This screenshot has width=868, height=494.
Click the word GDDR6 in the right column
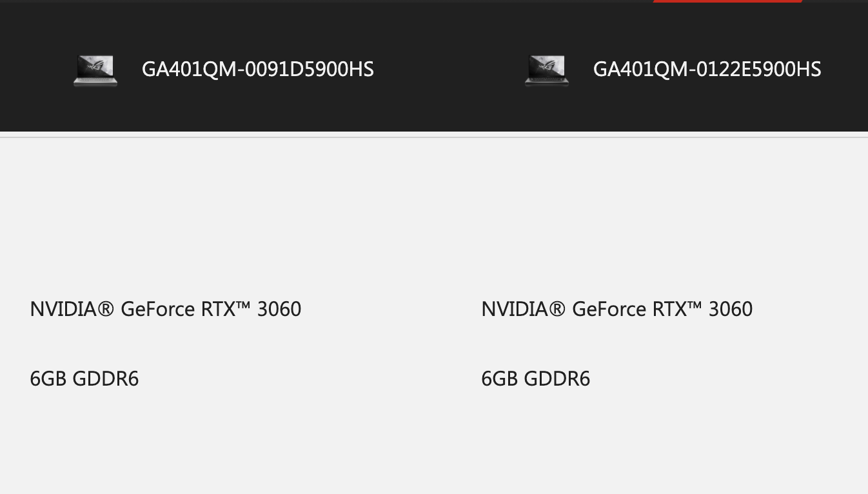point(557,379)
